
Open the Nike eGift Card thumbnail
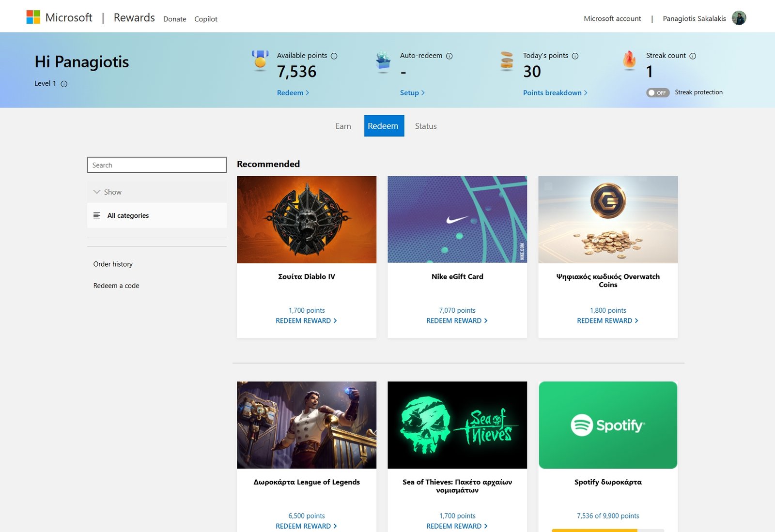tap(457, 219)
